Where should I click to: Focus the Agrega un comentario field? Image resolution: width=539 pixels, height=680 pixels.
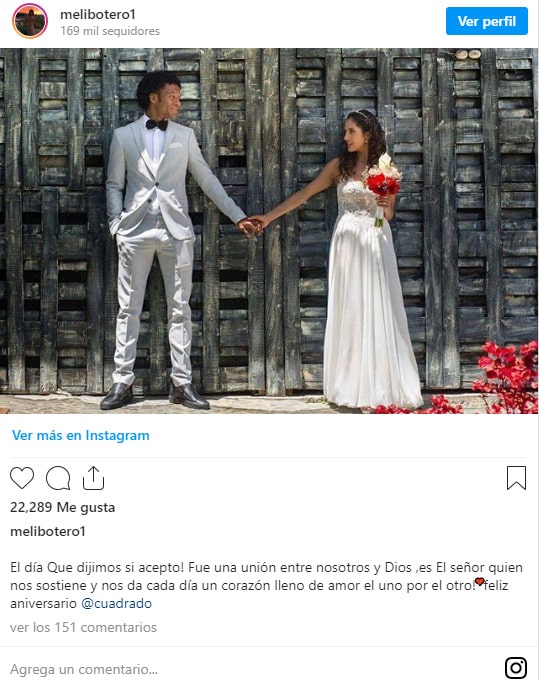pyautogui.click(x=256, y=669)
